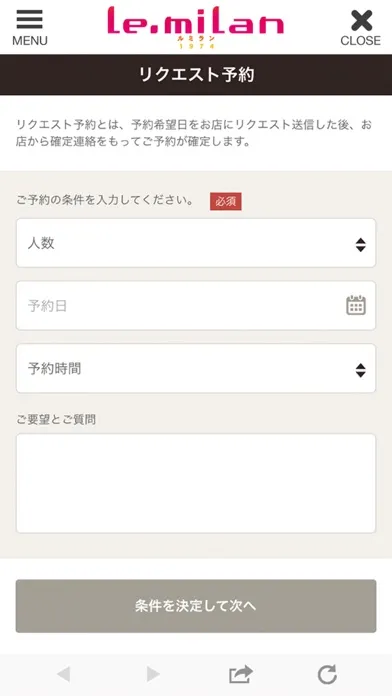The width and height of the screenshot is (392, 696).
Task: Focus the 予約日 date field
Action: click(196, 305)
